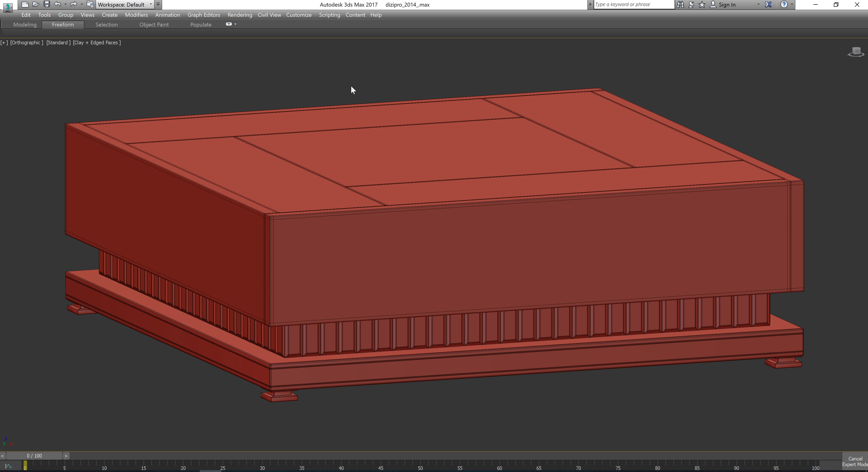Image resolution: width=868 pixels, height=472 pixels.
Task: Open the Customize Quick Access Toolbar dropdown
Action: coord(158,4)
